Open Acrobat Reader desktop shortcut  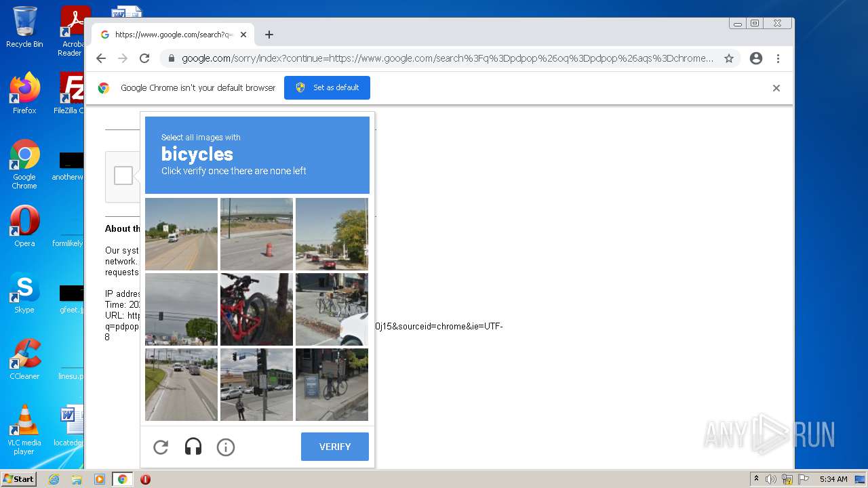[x=73, y=31]
